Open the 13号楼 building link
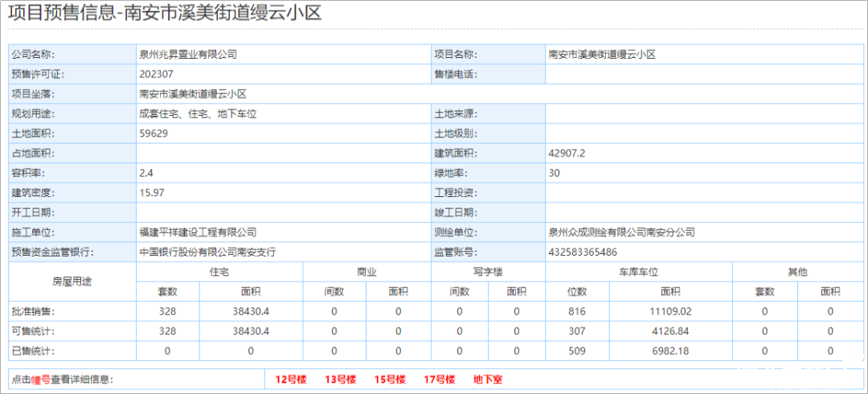The height and width of the screenshot is (394, 868). 340,380
